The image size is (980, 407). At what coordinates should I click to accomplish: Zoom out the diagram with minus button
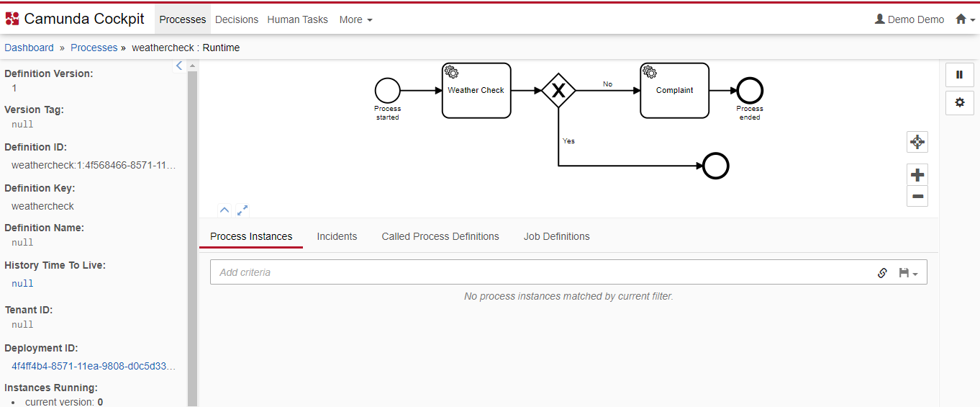[x=917, y=196]
